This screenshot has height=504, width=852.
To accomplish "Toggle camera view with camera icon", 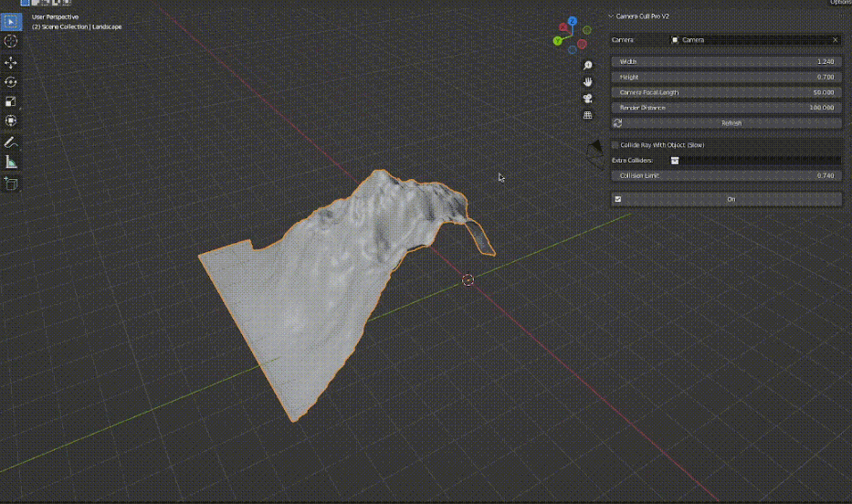I will click(587, 99).
